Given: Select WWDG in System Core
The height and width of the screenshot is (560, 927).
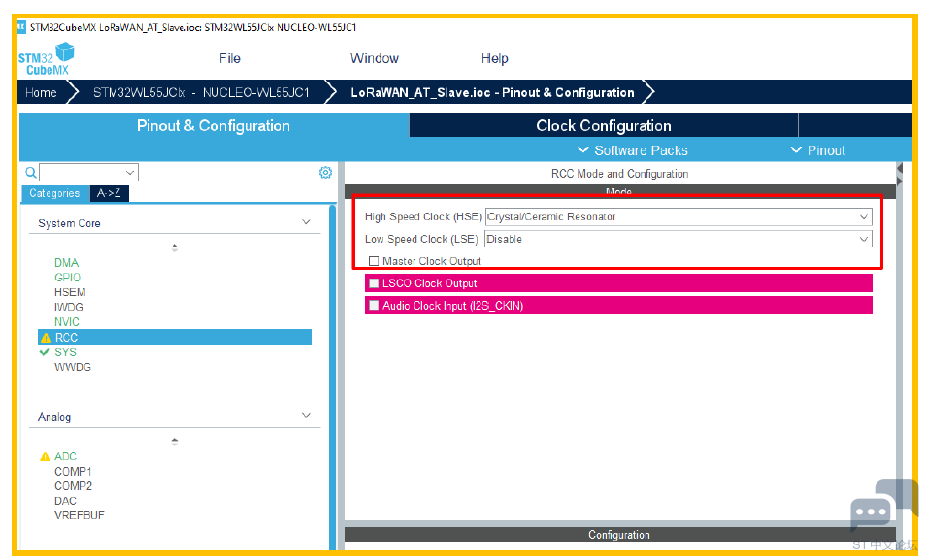Looking at the screenshot, I should (x=73, y=367).
